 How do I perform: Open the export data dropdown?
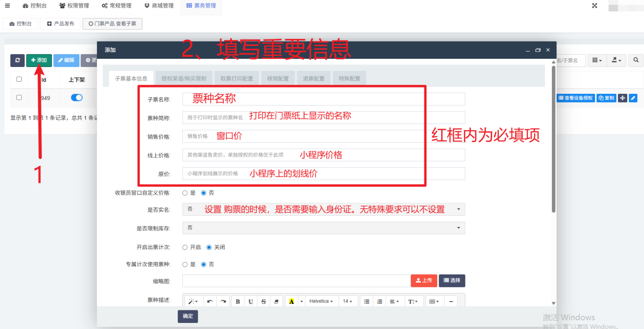[617, 60]
